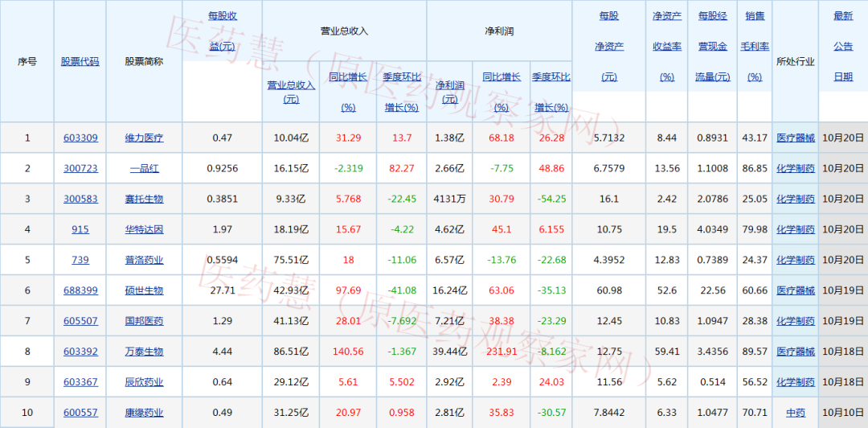Viewport: 868px width, 428px height.
Task: Sort by revenue 季度环比增长(%) header
Action: 401,92
